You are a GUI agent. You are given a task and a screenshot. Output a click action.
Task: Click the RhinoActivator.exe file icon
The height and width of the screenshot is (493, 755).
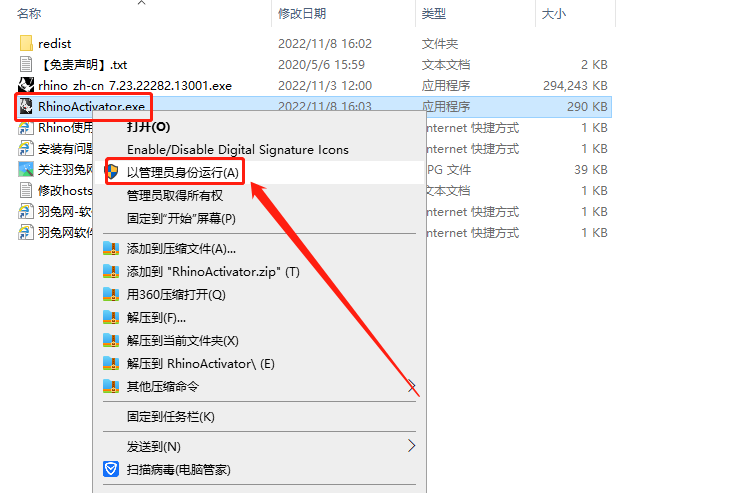point(26,106)
